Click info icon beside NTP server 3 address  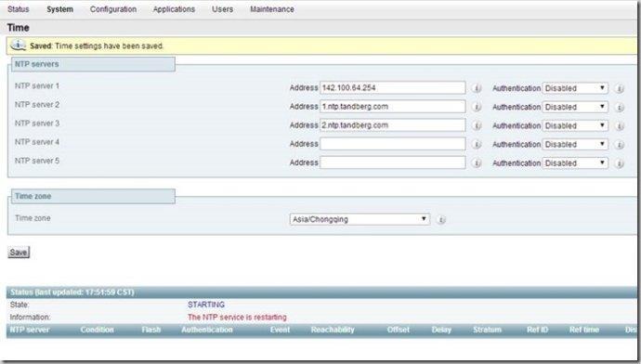(x=477, y=126)
